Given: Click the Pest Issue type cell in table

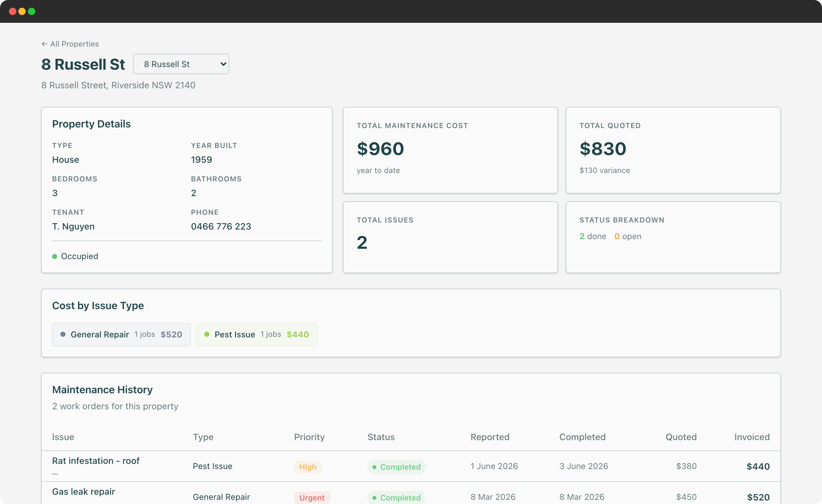Looking at the screenshot, I should coord(213,466).
